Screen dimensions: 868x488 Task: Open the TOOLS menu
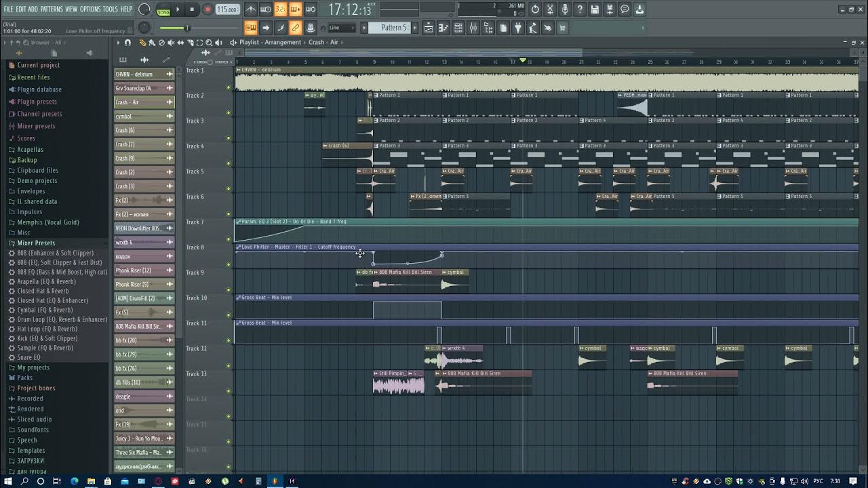[x=111, y=9]
